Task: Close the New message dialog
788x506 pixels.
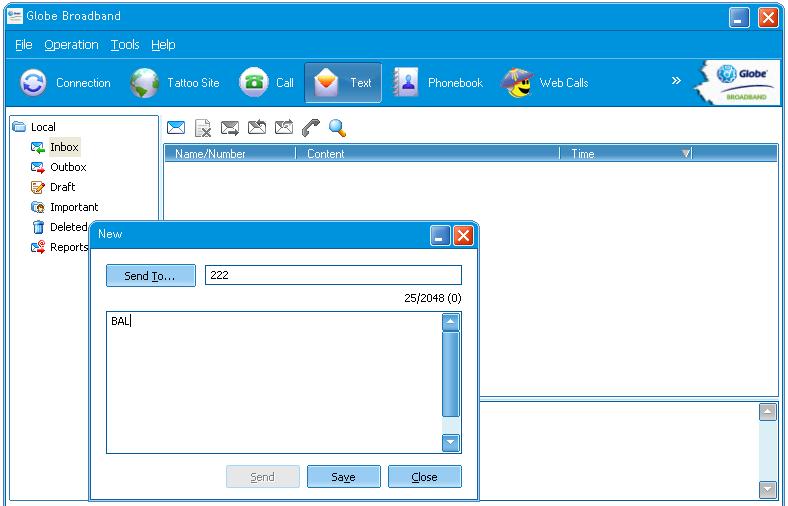Action: (463, 236)
